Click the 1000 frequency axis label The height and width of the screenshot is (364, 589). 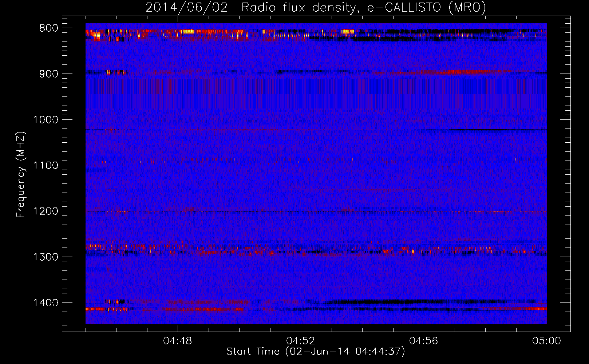pyautogui.click(x=46, y=120)
